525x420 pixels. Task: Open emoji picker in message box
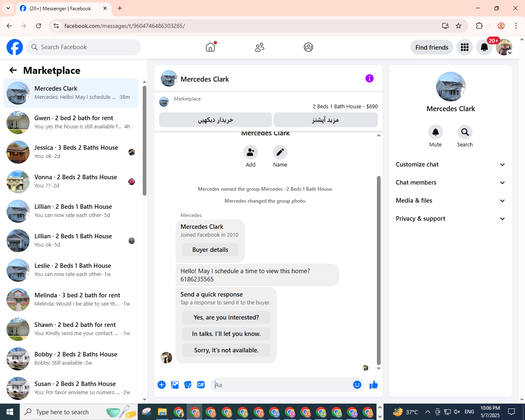point(357,385)
